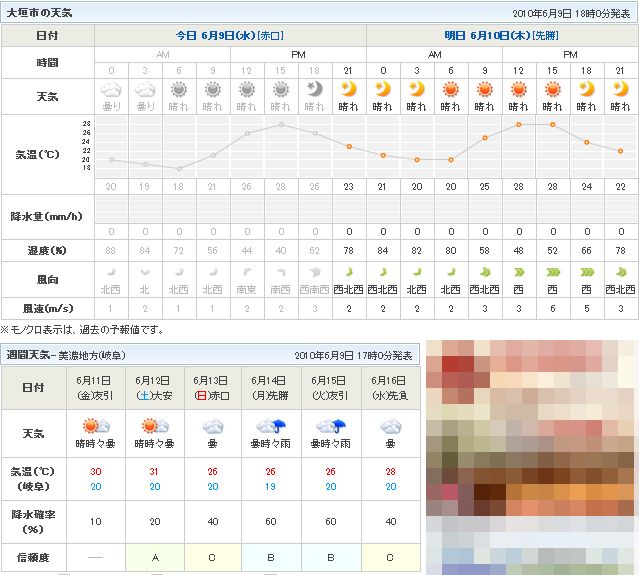
Task: Select the ※モノクロ表示は、過去の予報値です note
Action: coord(83,330)
